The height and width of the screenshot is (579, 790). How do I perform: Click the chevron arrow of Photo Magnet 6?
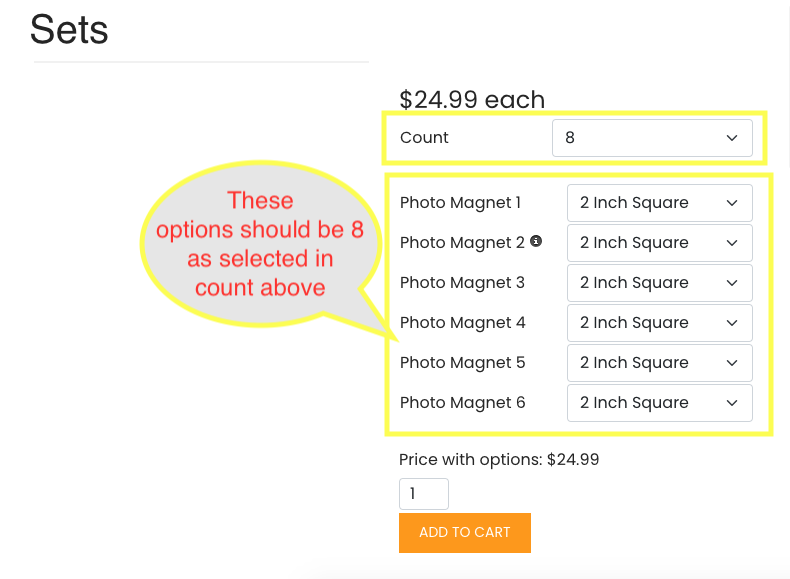coord(732,403)
